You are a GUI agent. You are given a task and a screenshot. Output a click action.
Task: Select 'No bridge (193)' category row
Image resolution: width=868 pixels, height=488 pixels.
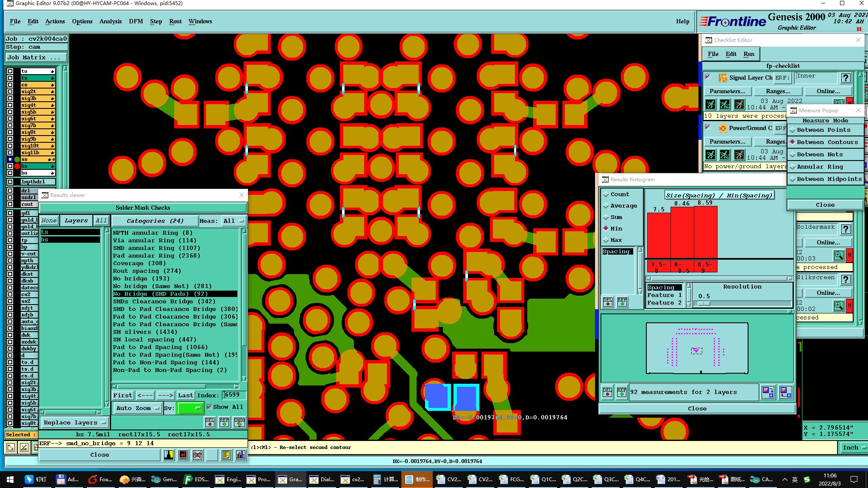pyautogui.click(x=175, y=278)
